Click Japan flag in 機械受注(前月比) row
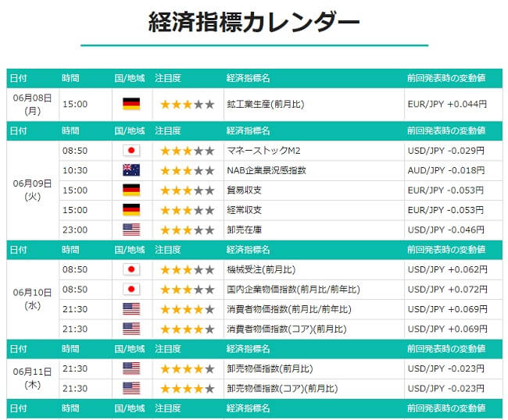 [x=131, y=269]
